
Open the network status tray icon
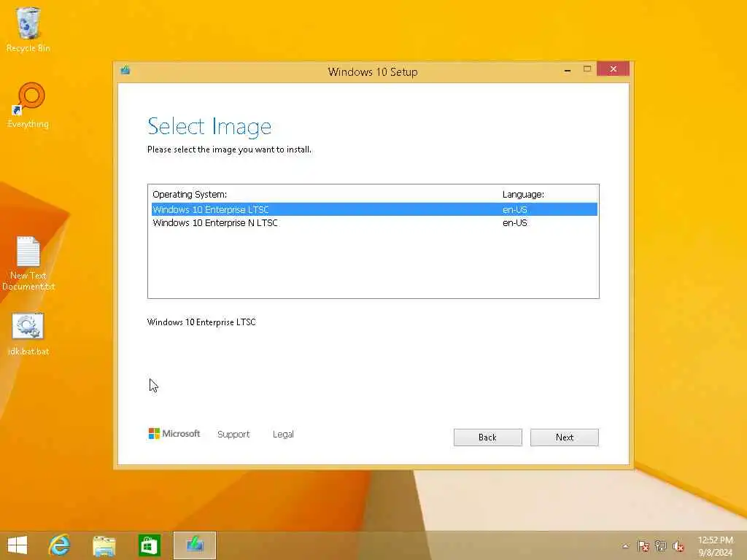coord(661,546)
